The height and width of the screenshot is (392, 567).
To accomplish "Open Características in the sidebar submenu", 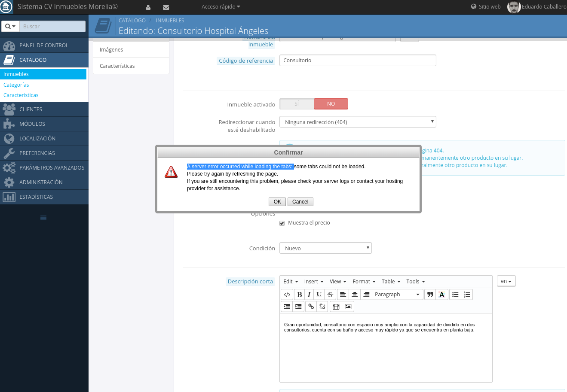I will (x=43, y=95).
